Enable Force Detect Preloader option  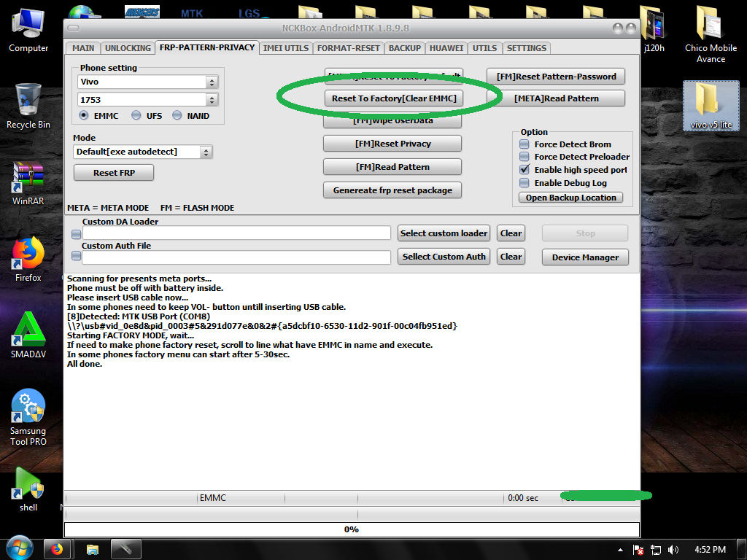[x=524, y=156]
